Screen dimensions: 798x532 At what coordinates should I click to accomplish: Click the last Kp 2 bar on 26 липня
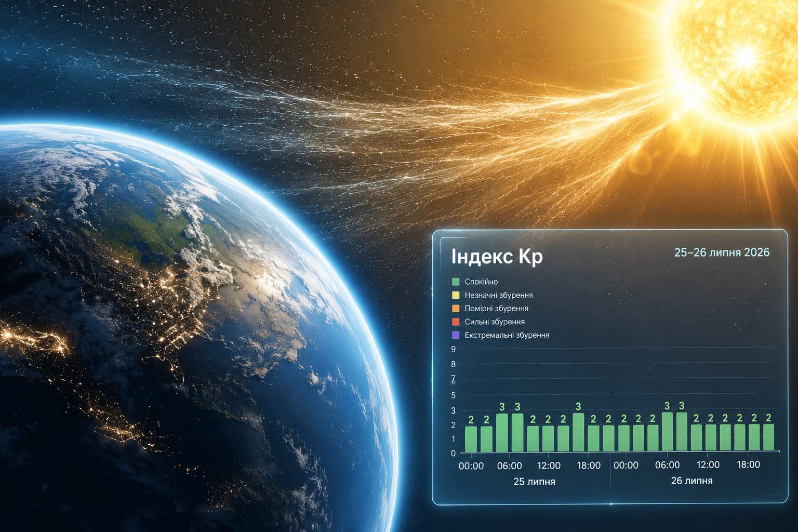tap(768, 437)
